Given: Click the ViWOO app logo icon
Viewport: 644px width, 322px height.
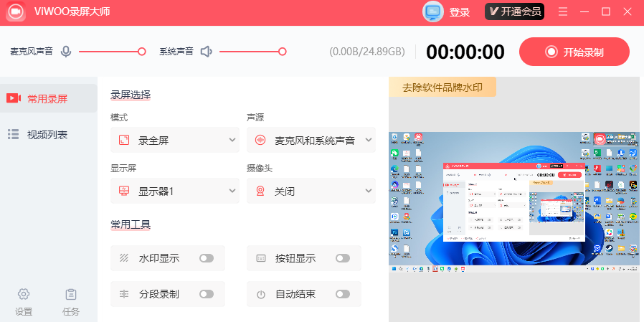Looking at the screenshot, I should pos(16,11).
